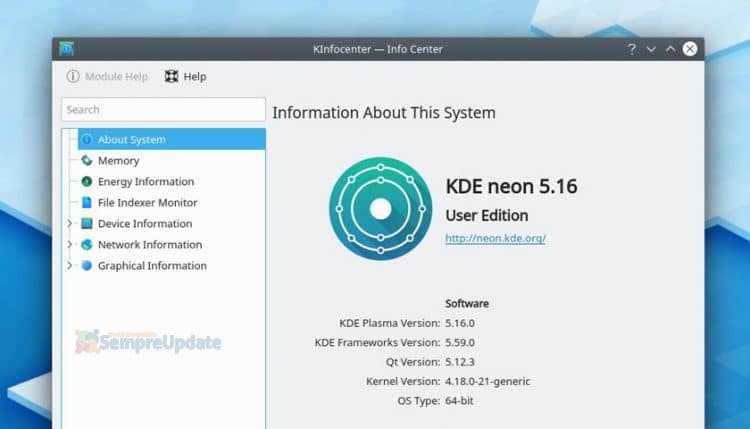
Task: Click the KDE Plasma Version label
Action: pos(389,323)
